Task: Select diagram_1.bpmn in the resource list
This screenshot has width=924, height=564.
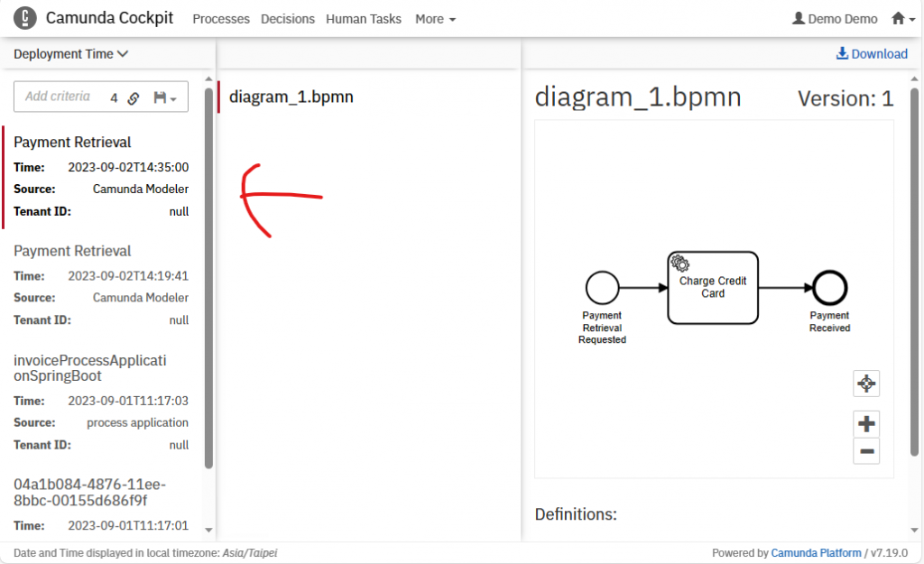Action: coord(291,97)
